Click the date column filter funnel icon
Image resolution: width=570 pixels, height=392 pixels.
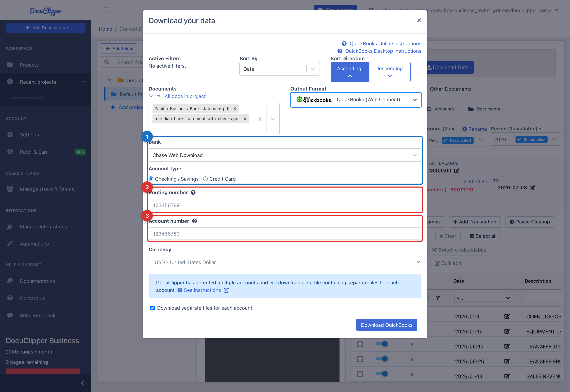click(438, 298)
